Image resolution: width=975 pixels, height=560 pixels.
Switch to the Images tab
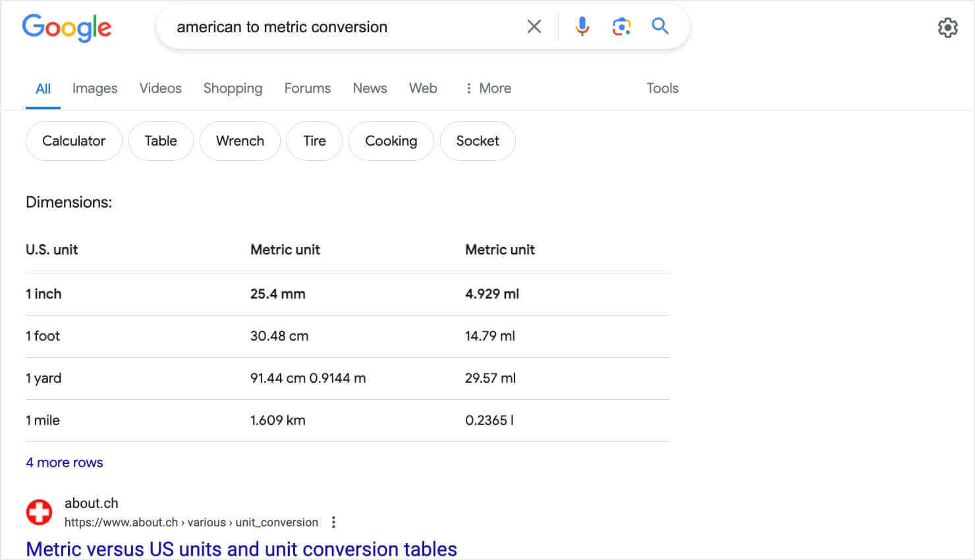tap(95, 88)
